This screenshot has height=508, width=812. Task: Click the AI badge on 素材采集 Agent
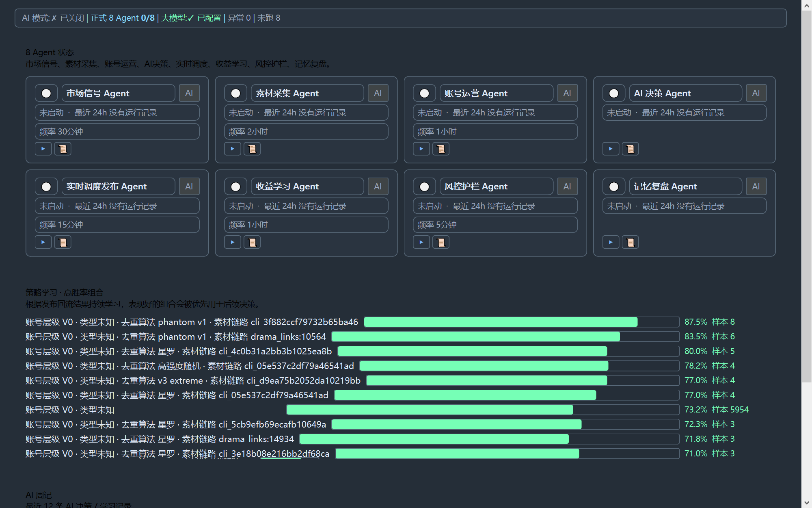(378, 93)
